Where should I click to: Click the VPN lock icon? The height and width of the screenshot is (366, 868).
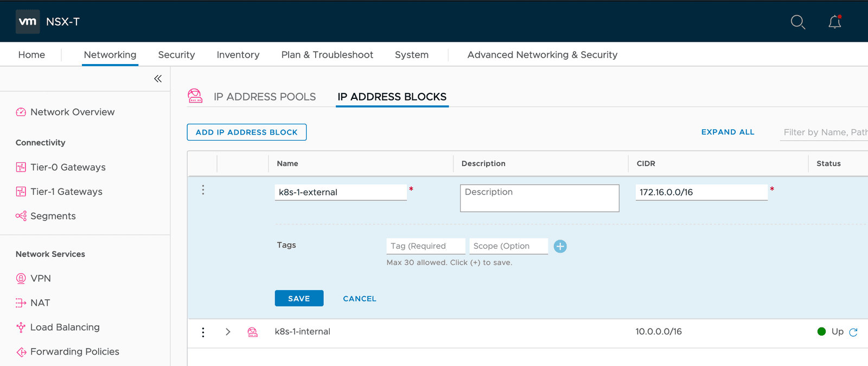pyautogui.click(x=21, y=279)
